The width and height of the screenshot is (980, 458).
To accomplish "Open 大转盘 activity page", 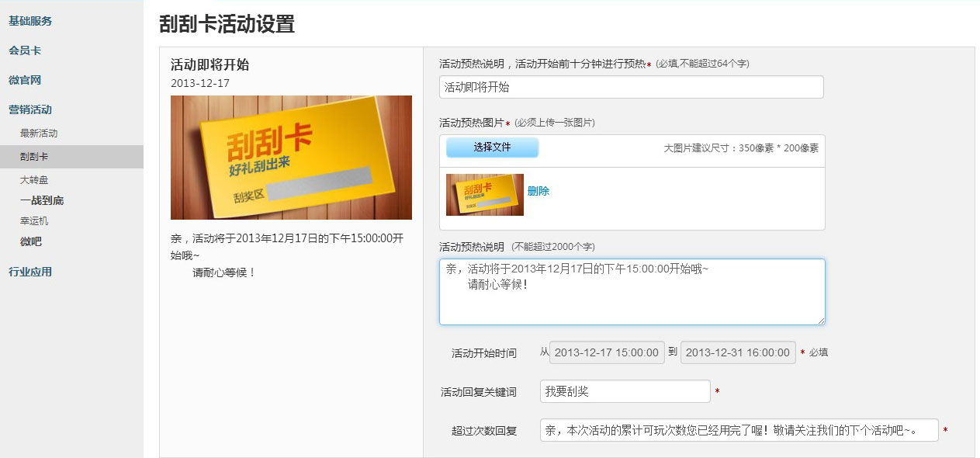I will coord(34,180).
